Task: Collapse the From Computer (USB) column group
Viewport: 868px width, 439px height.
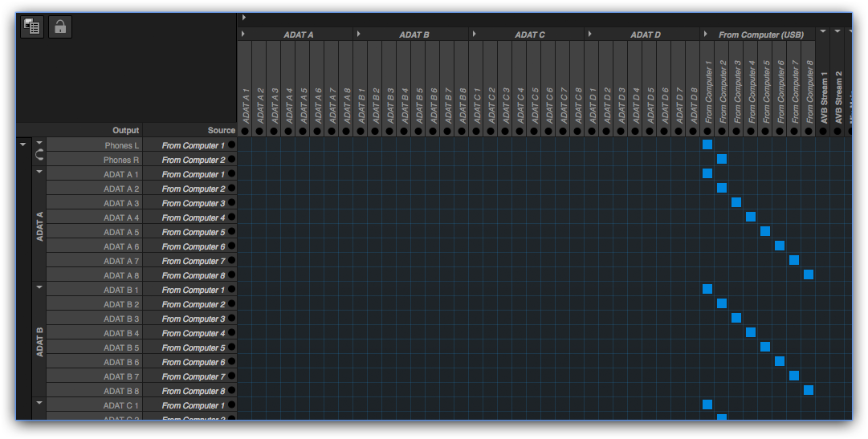Action: (705, 34)
